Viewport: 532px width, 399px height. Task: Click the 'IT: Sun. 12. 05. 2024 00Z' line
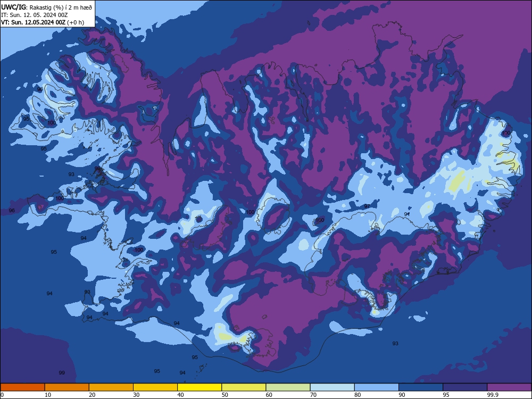point(34,15)
